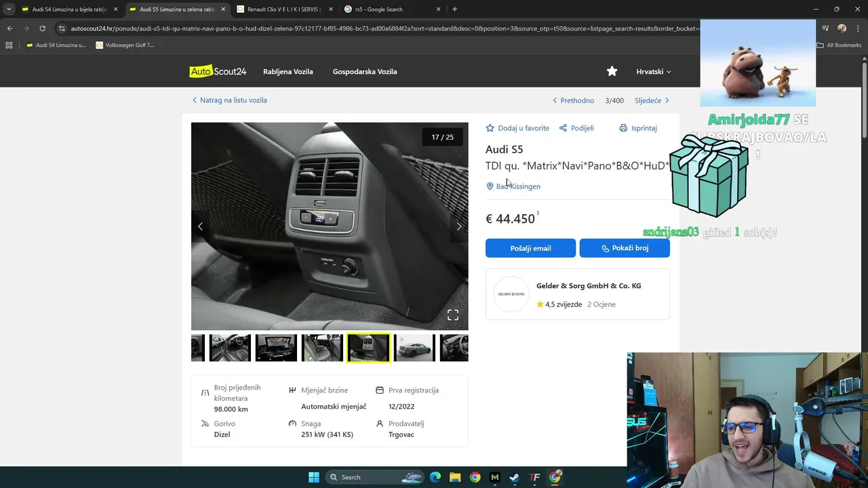Open the gallery in fullscreen view
This screenshot has width=868, height=488.
point(453,314)
